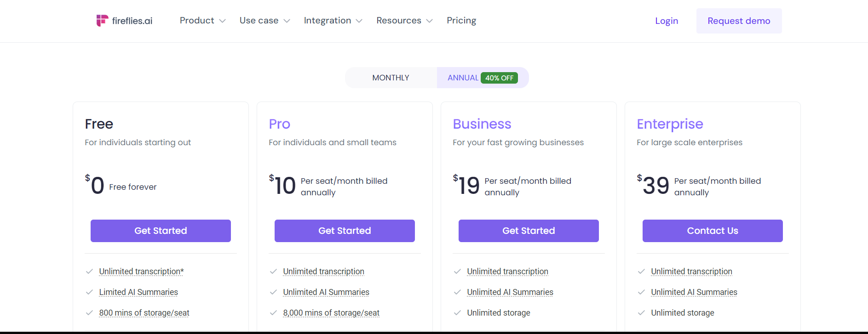
Task: Click Contact Us for Enterprise plan
Action: pyautogui.click(x=712, y=231)
